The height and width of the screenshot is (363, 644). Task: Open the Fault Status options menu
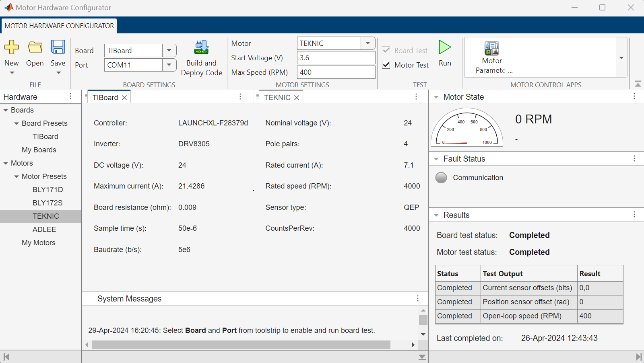[635, 158]
